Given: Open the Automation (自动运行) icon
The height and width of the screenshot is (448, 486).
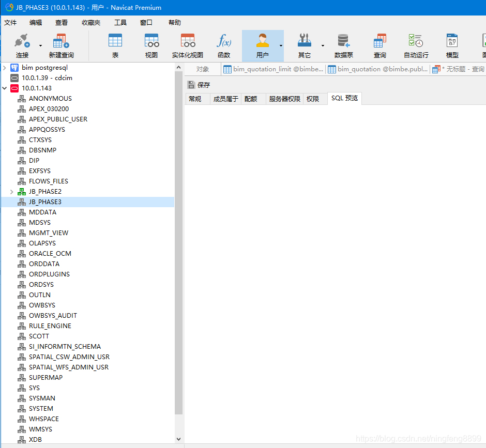Looking at the screenshot, I should (416, 41).
